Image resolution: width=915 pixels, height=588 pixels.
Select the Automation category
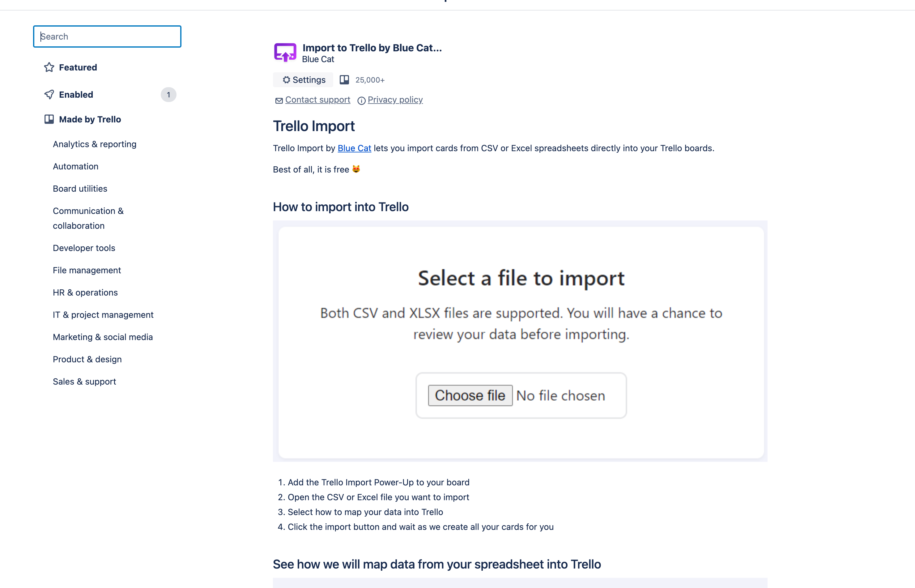click(x=76, y=166)
